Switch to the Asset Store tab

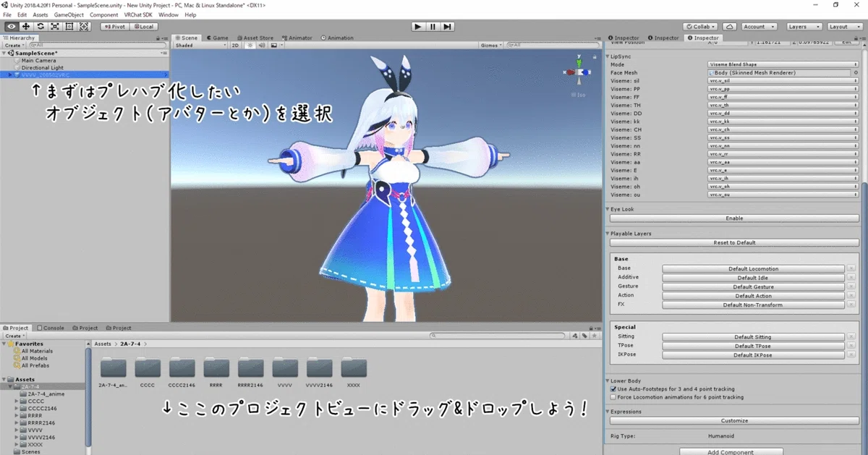255,38
